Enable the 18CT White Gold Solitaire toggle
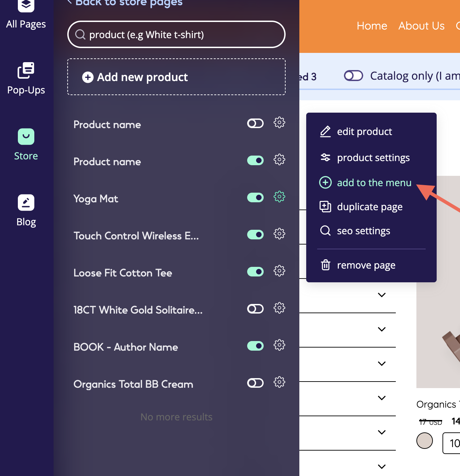 click(x=255, y=309)
